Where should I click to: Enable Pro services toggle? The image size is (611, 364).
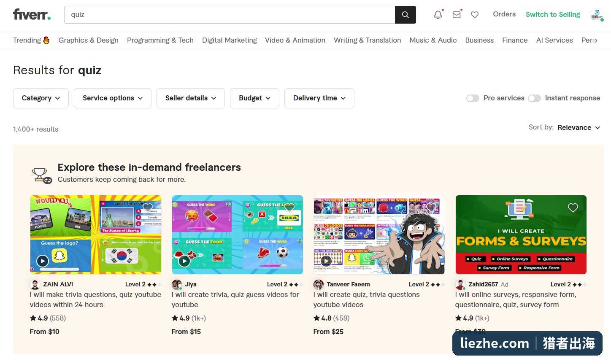pyautogui.click(x=473, y=98)
